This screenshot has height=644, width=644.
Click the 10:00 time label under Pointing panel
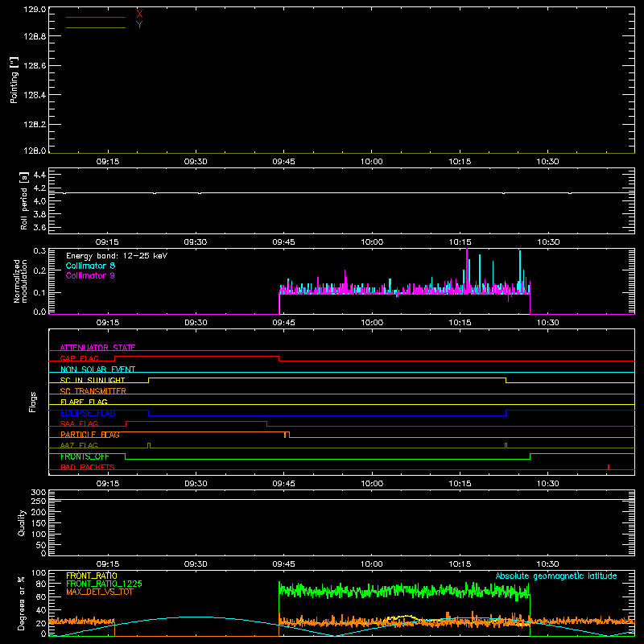(x=372, y=162)
